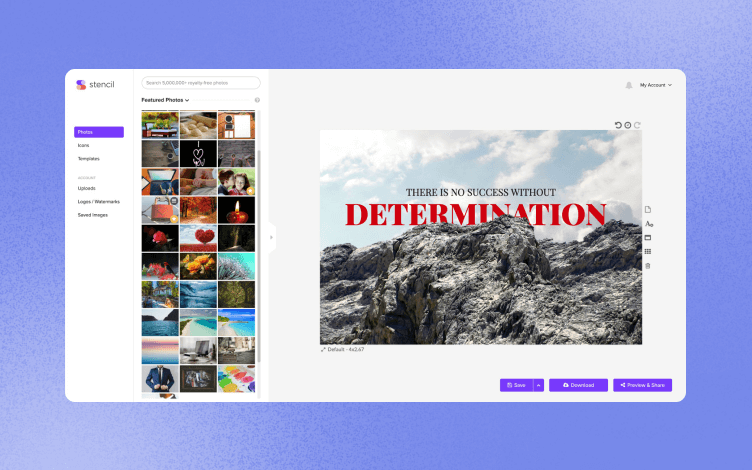The image size is (752, 470).
Task: Click the help question mark icon
Action: point(257,100)
